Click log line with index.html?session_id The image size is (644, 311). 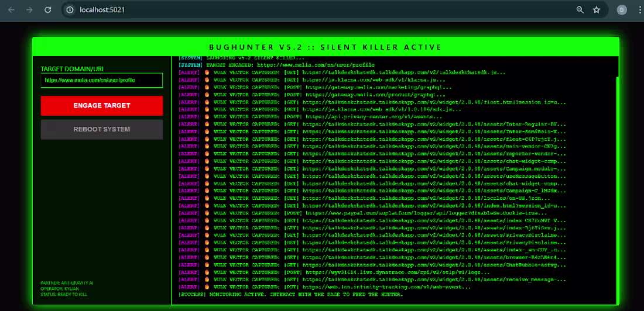coord(372,205)
